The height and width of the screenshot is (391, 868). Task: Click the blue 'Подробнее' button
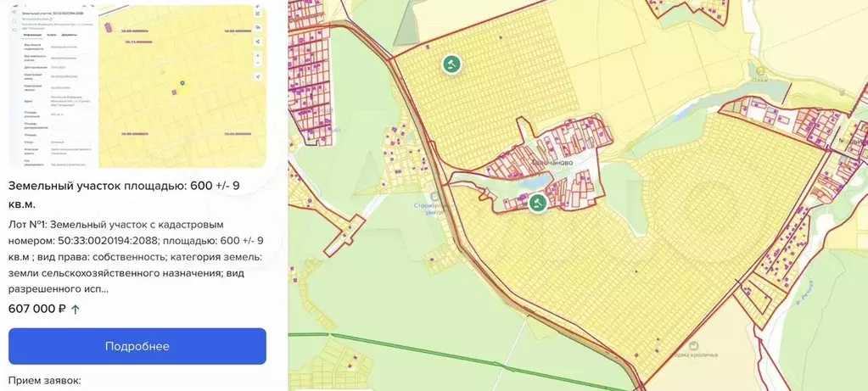pos(137,346)
